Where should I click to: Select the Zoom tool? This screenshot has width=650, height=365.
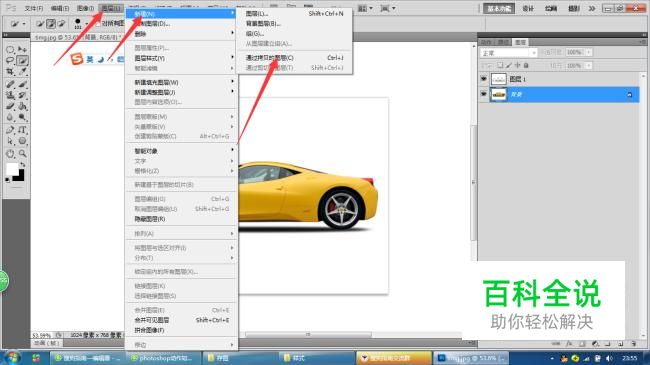(22, 153)
